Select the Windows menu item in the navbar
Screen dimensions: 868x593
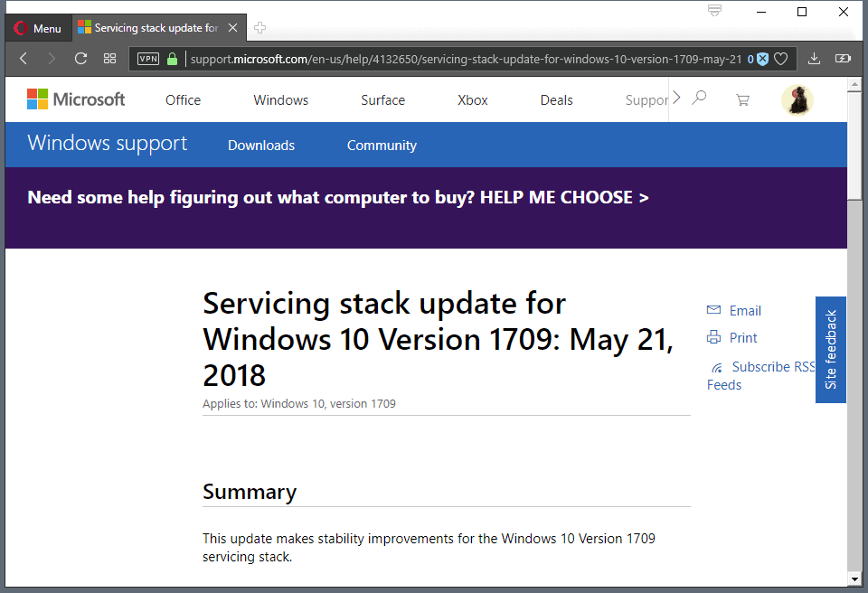point(280,99)
